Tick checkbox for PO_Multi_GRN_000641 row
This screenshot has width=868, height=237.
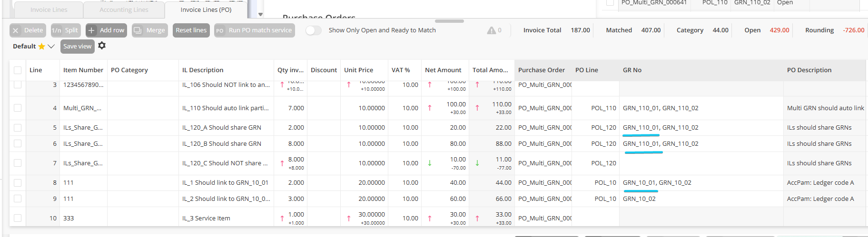610,3
